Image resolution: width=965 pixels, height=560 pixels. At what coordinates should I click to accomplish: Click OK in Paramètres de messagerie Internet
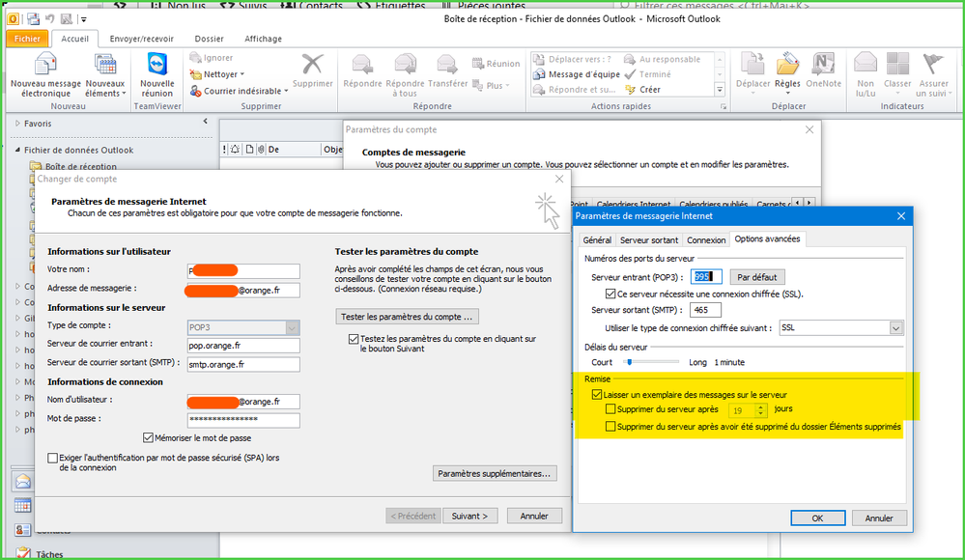[817, 518]
